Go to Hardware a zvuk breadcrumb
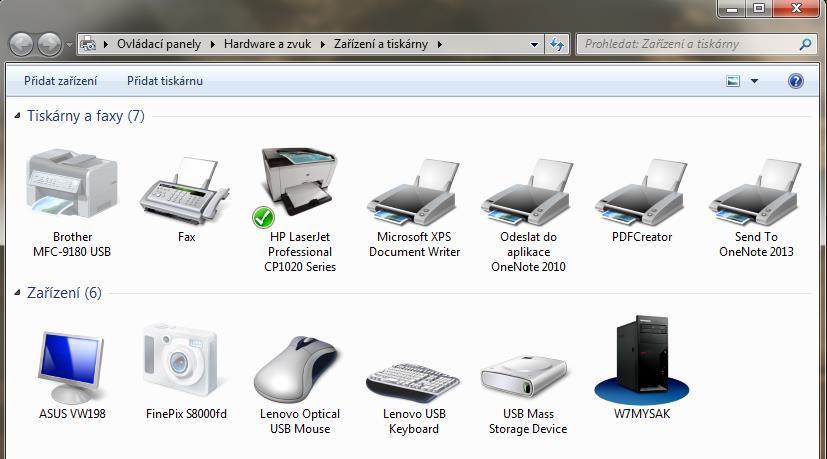Image resolution: width=827 pixels, height=459 pixels. coord(267,44)
